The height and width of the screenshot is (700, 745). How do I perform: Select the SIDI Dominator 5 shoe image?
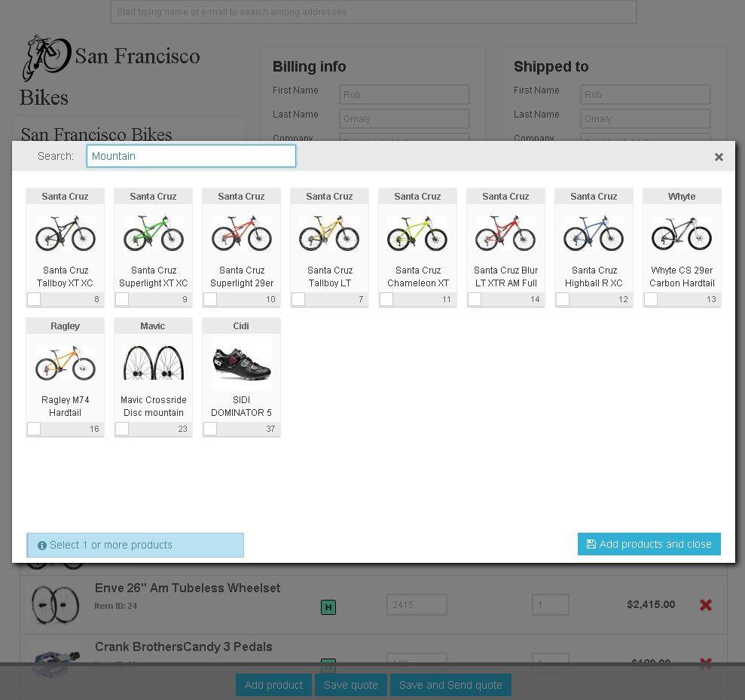pyautogui.click(x=241, y=363)
